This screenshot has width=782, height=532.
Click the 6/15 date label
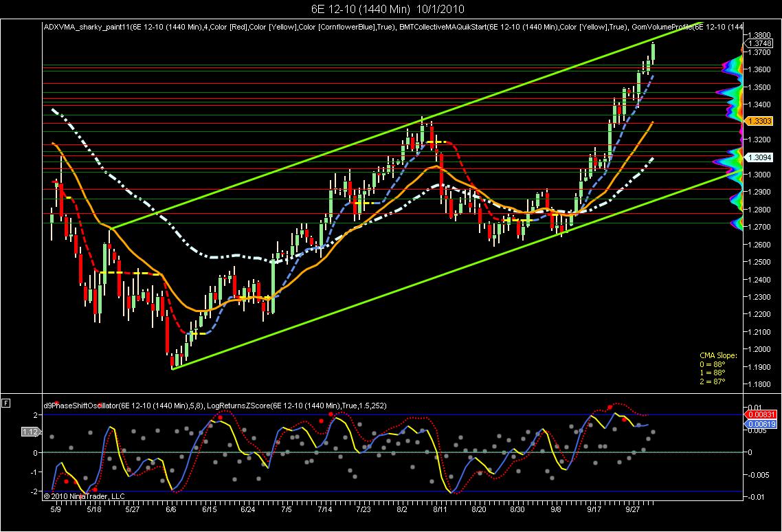[210, 509]
